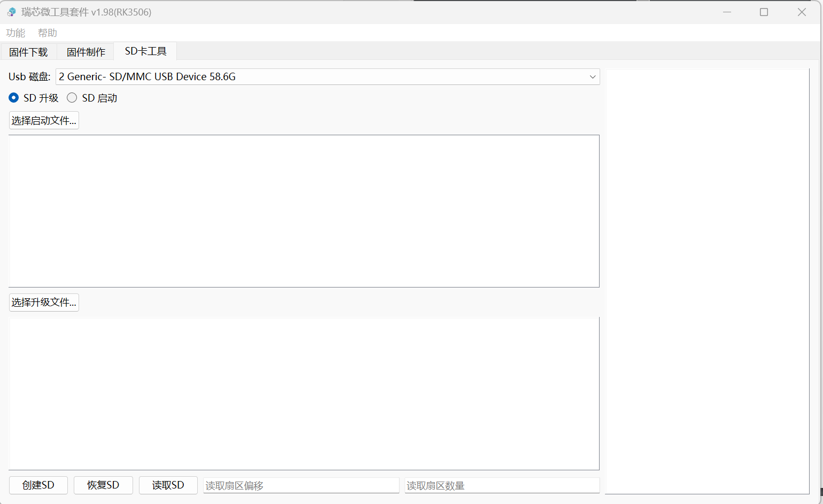Click the 选择升级文件... button
Image resolution: width=823 pixels, height=504 pixels.
pos(44,302)
